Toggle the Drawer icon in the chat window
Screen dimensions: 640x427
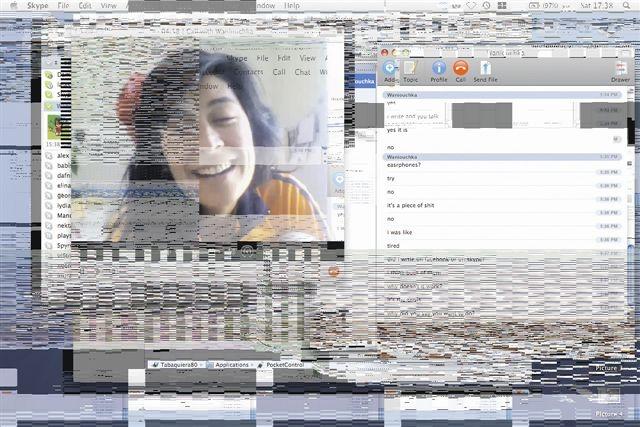620,72
